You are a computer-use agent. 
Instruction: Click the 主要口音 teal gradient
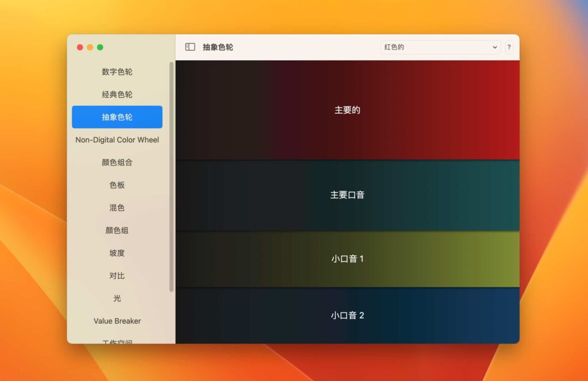point(347,195)
